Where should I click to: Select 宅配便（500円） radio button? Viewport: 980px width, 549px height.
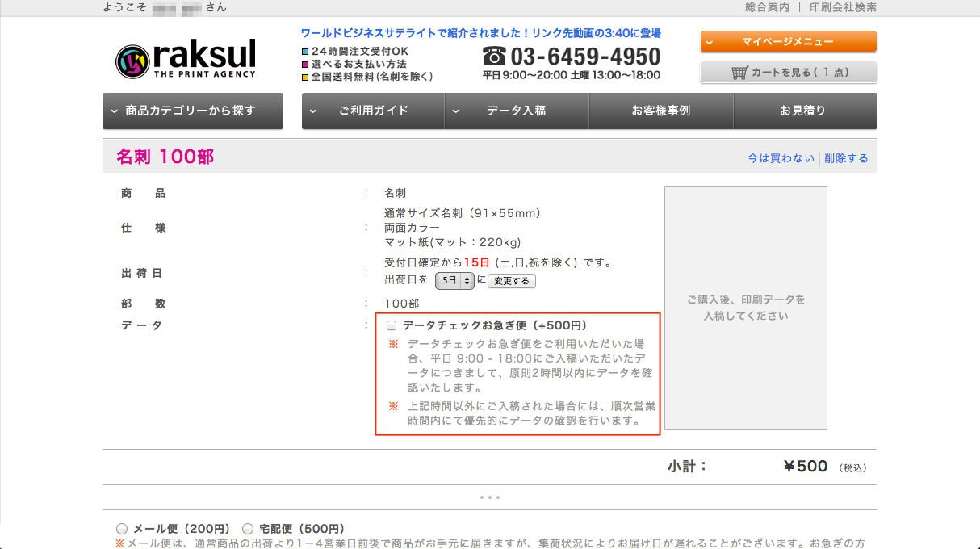(248, 529)
